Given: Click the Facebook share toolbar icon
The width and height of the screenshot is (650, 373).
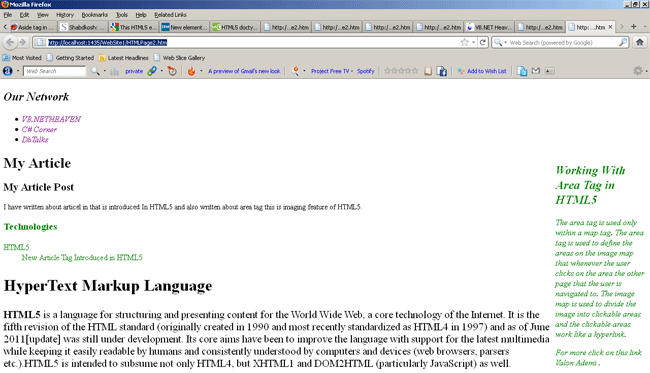Looking at the screenshot, I should (442, 71).
